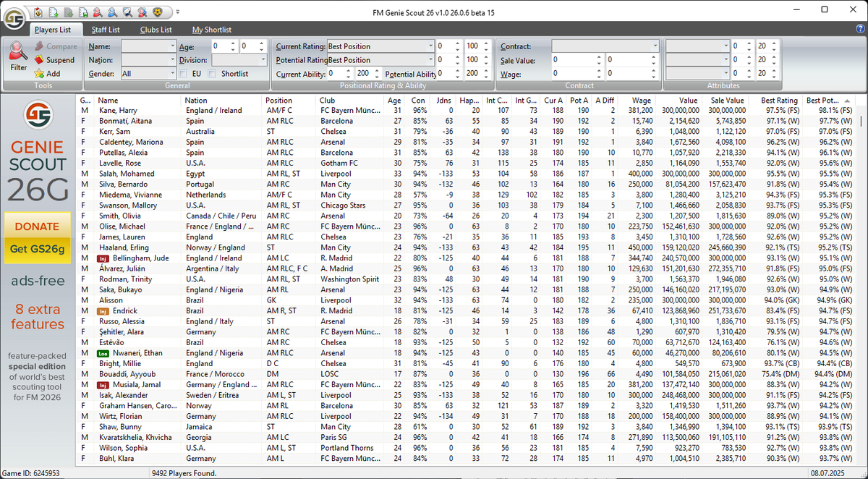The width and height of the screenshot is (868, 479).
Task: Click the Get GS26g button
Action: click(38, 250)
